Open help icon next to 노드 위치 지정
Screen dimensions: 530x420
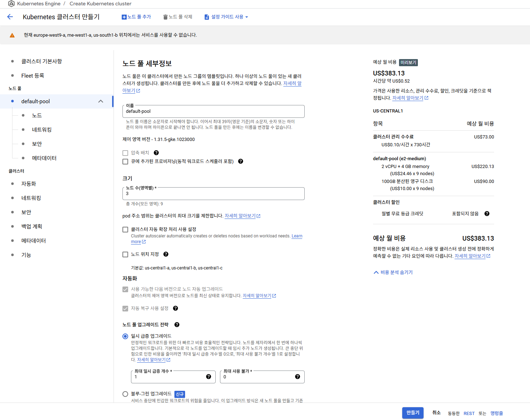166,254
